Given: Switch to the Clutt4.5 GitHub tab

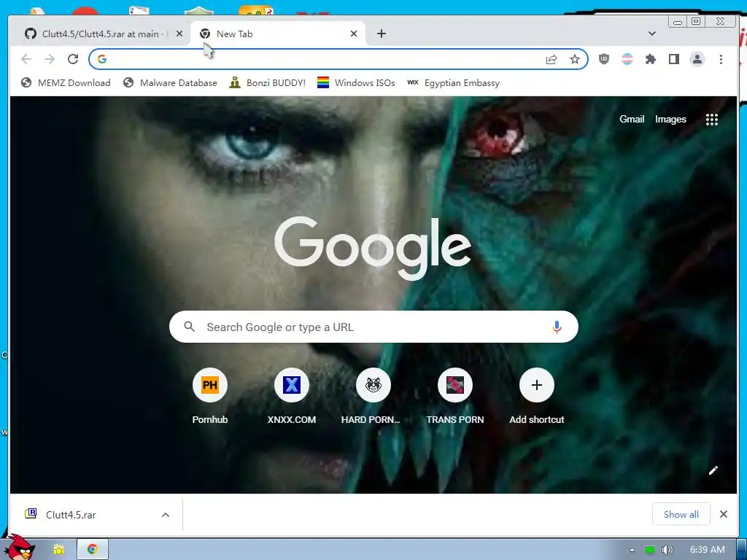Looking at the screenshot, I should coord(99,34).
